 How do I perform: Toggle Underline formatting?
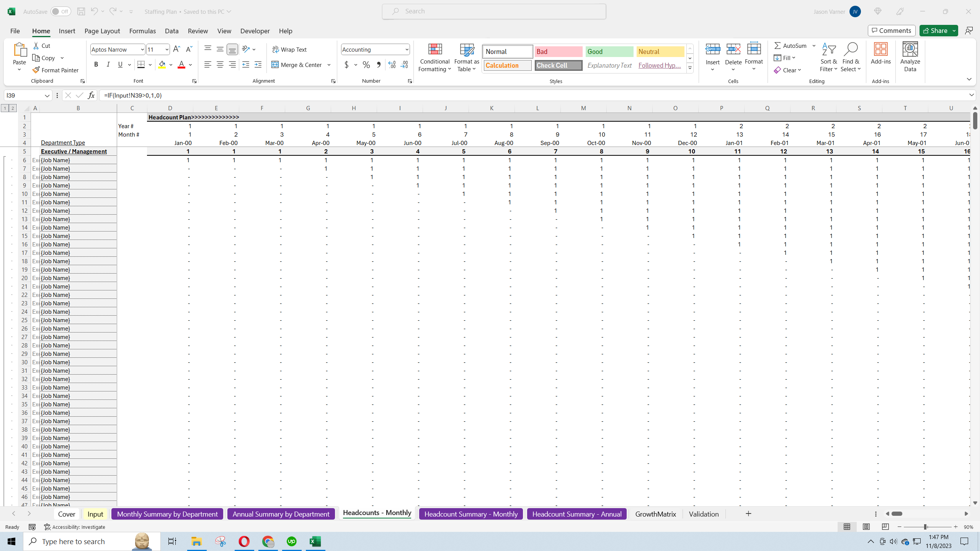[120, 65]
